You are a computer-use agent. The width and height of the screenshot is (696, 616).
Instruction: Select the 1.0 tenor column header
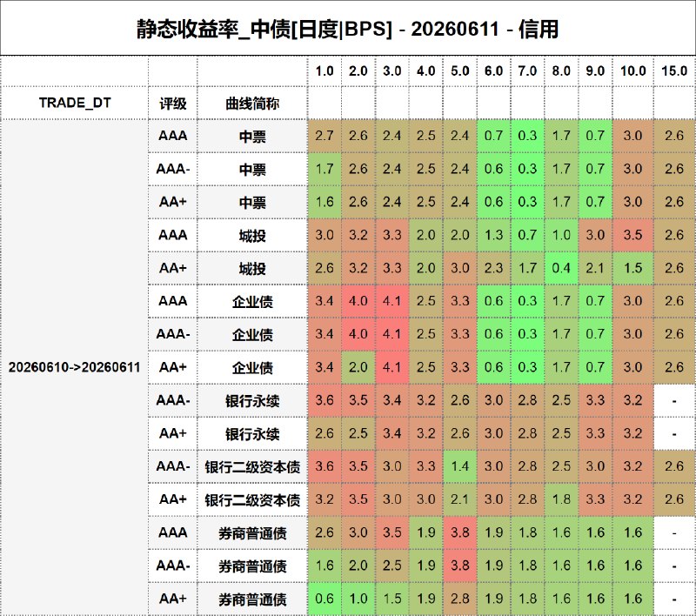pyautogui.click(x=325, y=71)
